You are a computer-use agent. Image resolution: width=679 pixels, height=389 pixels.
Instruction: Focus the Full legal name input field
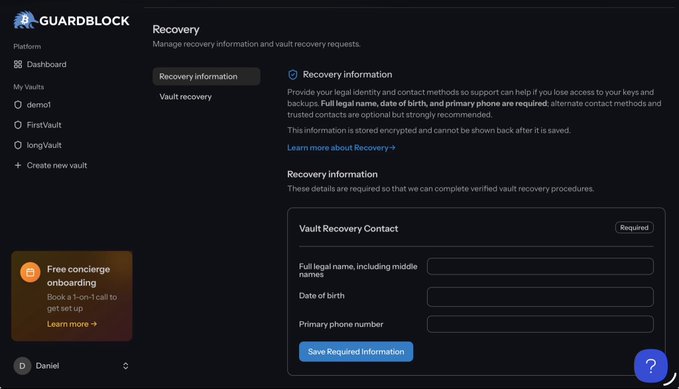click(540, 266)
